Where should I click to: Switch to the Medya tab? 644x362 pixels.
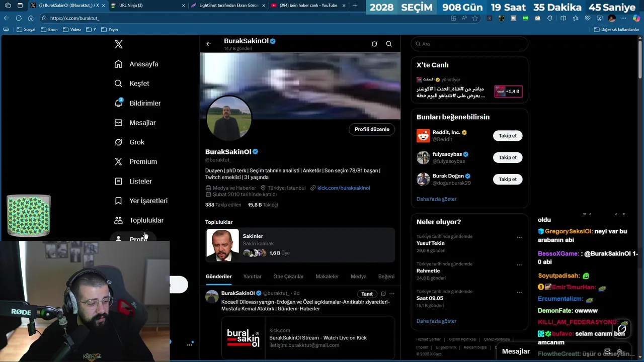[x=358, y=277]
